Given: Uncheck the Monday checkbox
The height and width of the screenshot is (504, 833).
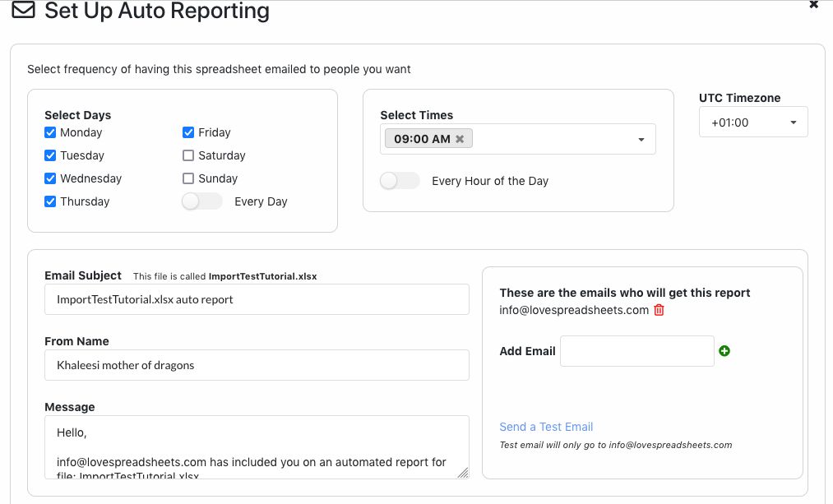Looking at the screenshot, I should [50, 132].
